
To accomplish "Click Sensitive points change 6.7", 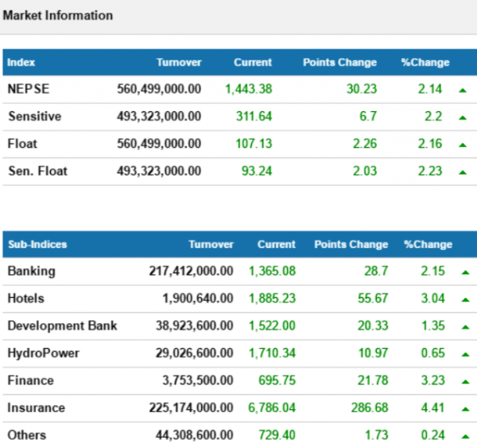I will [x=368, y=116].
